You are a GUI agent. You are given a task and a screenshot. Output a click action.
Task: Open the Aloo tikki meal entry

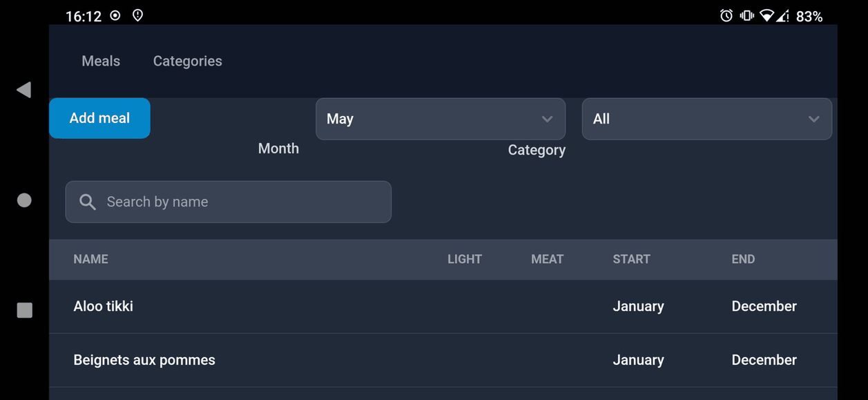click(103, 306)
